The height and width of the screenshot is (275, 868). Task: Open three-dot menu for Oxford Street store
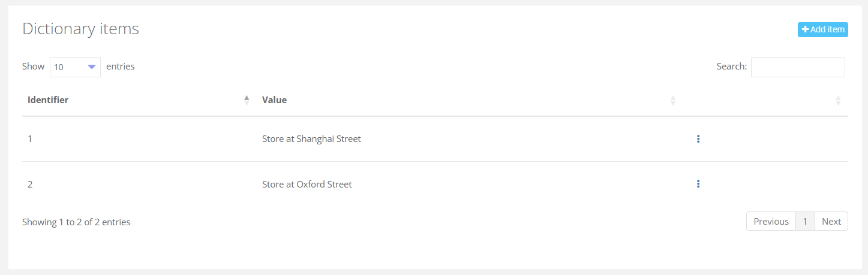pos(698,184)
